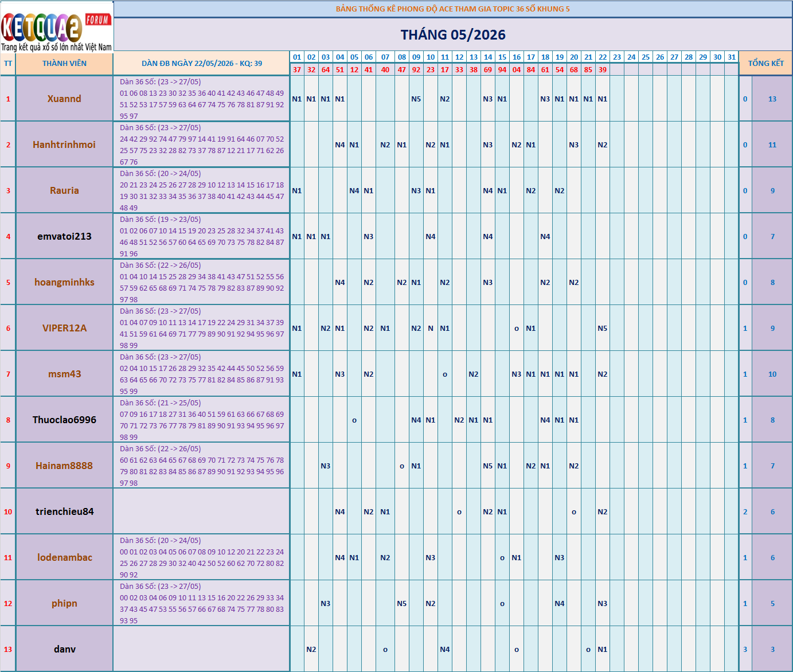Select member name Hainam8888
Viewport: 793px width, 672px height.
[64, 466]
